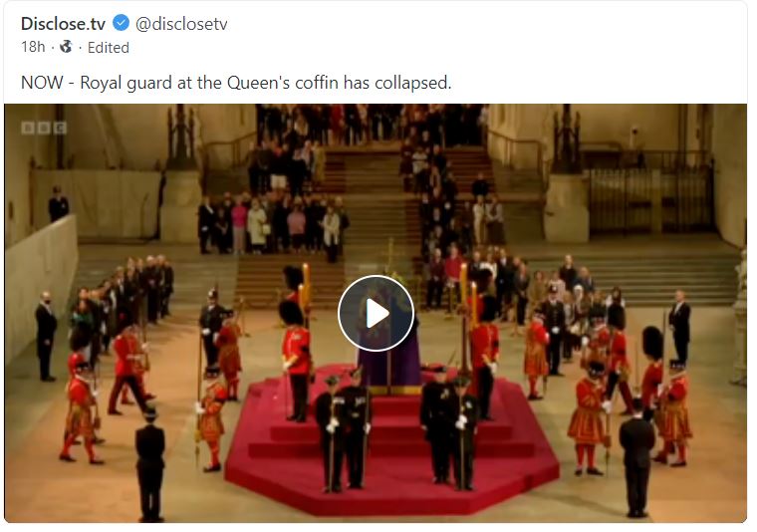The height and width of the screenshot is (532, 757).
Task: Click the white play triangle icon
Action: (378, 314)
